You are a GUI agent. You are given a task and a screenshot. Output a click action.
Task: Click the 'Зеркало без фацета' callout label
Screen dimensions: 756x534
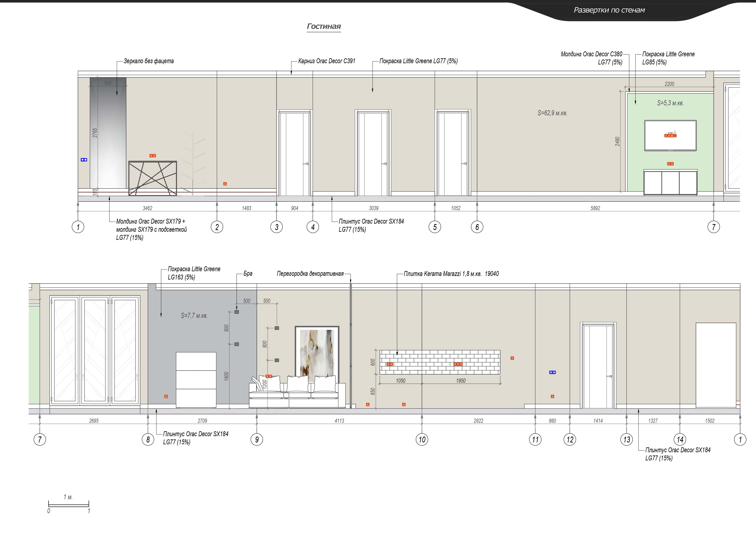click(149, 61)
